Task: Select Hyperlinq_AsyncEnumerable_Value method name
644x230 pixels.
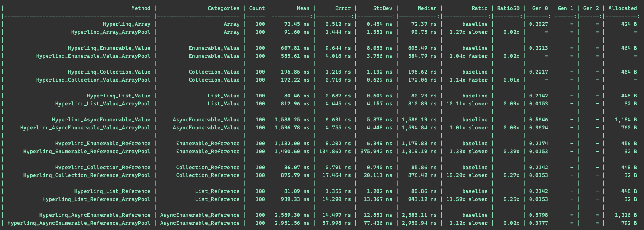Action: (x=101, y=119)
